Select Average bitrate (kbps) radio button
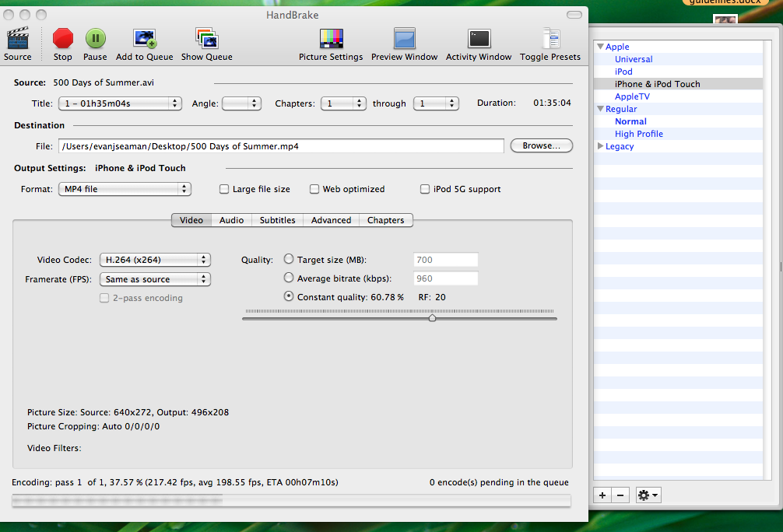The width and height of the screenshot is (783, 532). tap(289, 278)
